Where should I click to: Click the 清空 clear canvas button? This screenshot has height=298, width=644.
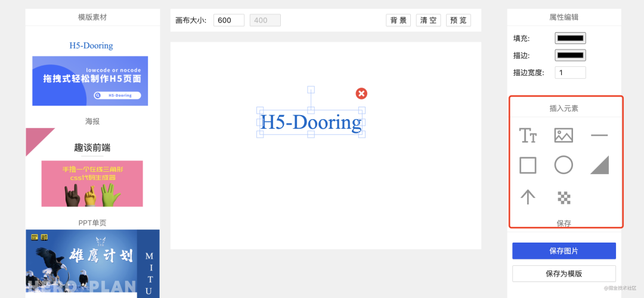click(x=428, y=20)
